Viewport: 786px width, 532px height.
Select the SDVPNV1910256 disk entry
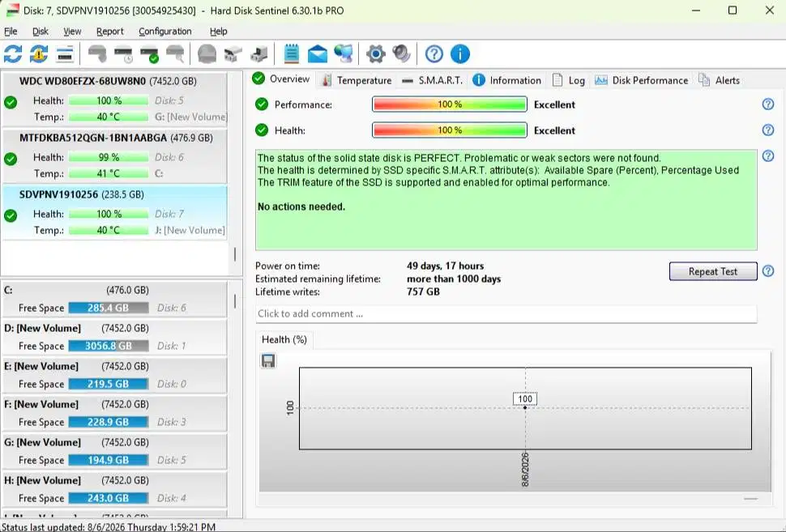[115, 212]
